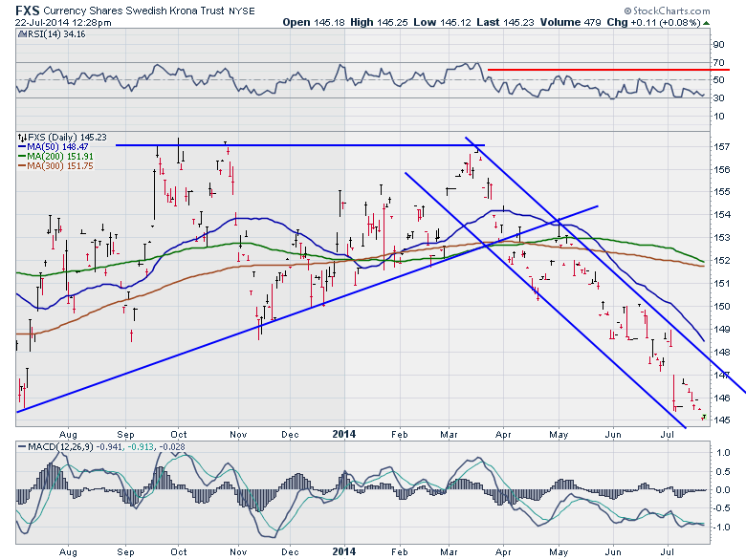The height and width of the screenshot is (560, 746).
Task: Click the 1.0 level on MACD axis
Action: point(723,453)
